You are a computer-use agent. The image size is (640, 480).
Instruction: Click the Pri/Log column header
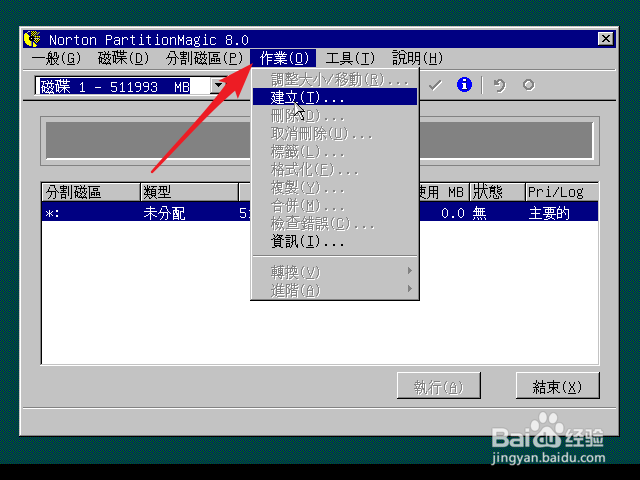562,192
